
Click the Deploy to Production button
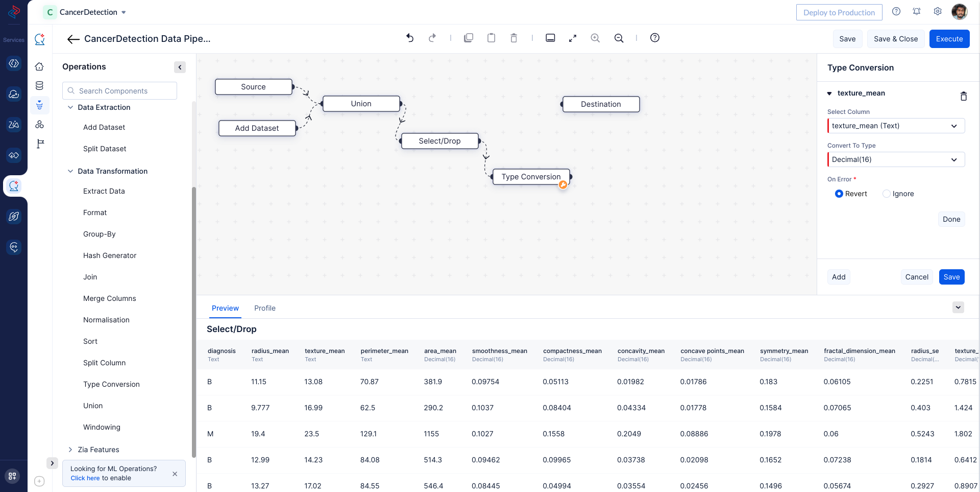pyautogui.click(x=839, y=12)
